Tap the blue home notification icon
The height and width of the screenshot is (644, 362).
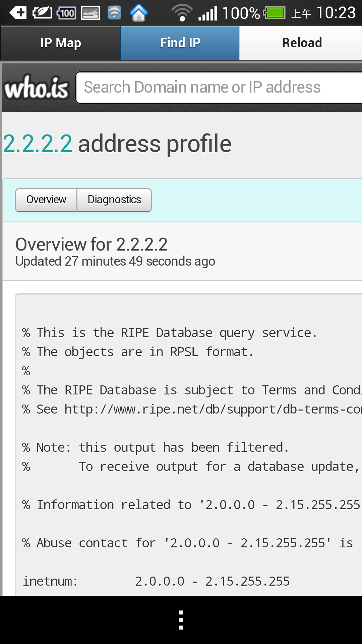[139, 13]
